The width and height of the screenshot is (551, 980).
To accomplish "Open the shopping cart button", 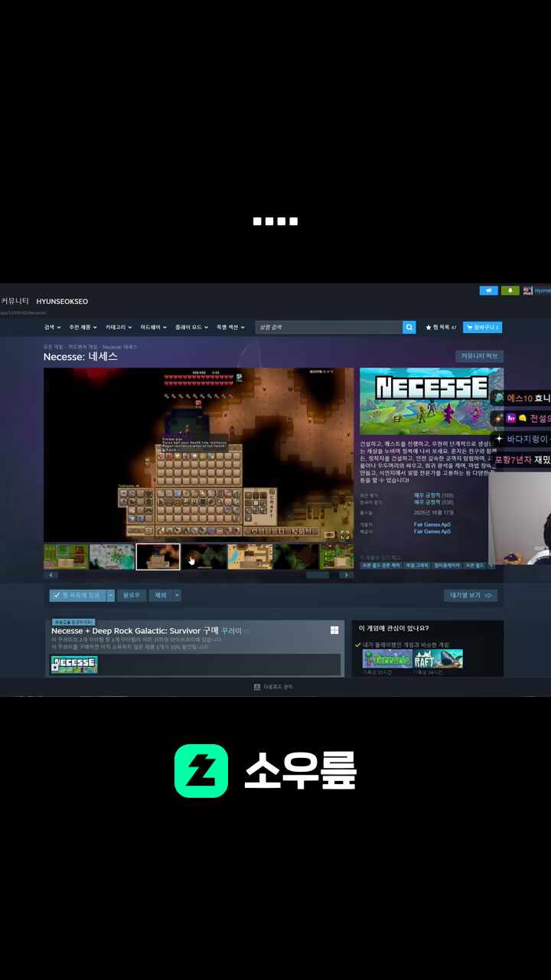I will click(x=482, y=327).
